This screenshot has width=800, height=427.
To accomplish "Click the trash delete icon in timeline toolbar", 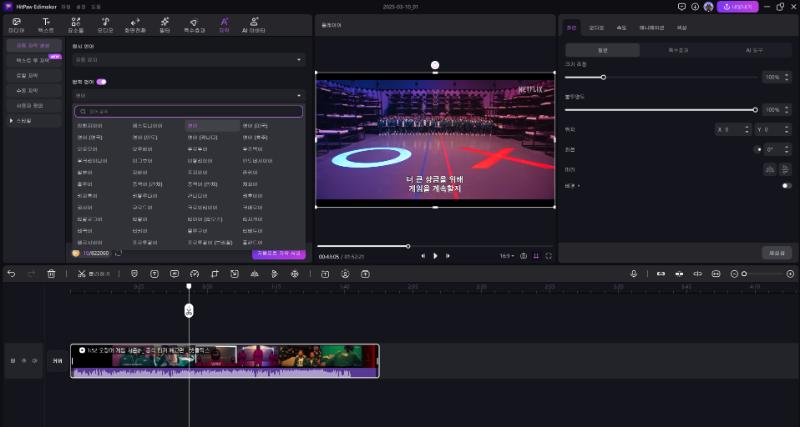I will coord(52,273).
